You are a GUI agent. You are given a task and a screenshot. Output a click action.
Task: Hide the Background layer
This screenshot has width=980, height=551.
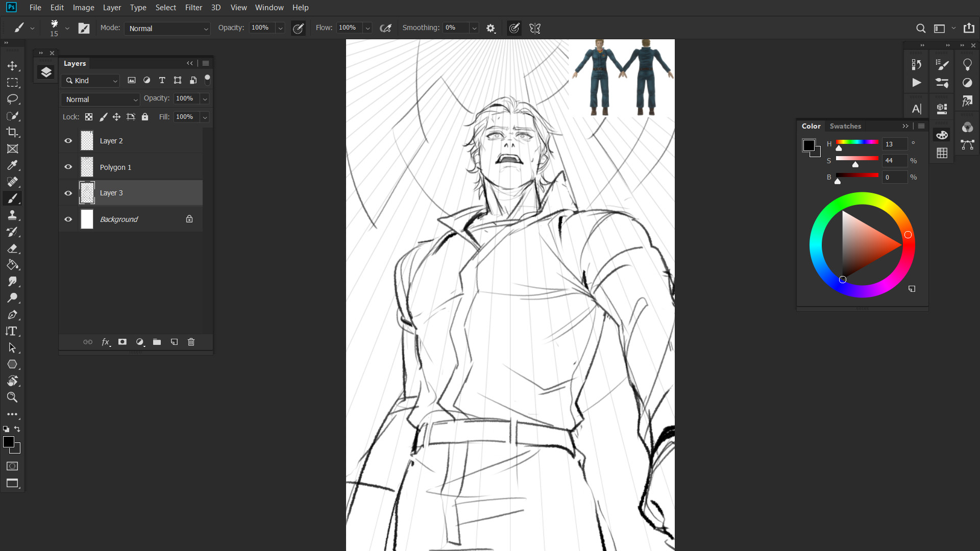coord(68,219)
